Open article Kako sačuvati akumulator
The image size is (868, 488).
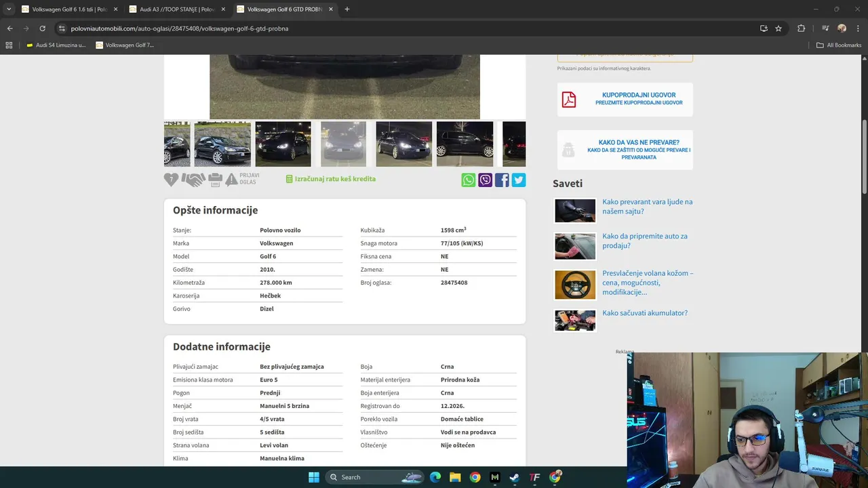click(645, 313)
